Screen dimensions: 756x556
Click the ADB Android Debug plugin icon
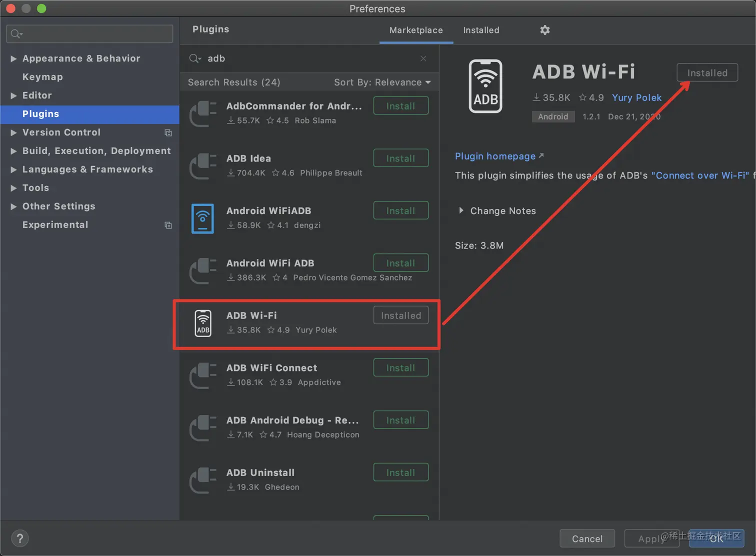203,428
